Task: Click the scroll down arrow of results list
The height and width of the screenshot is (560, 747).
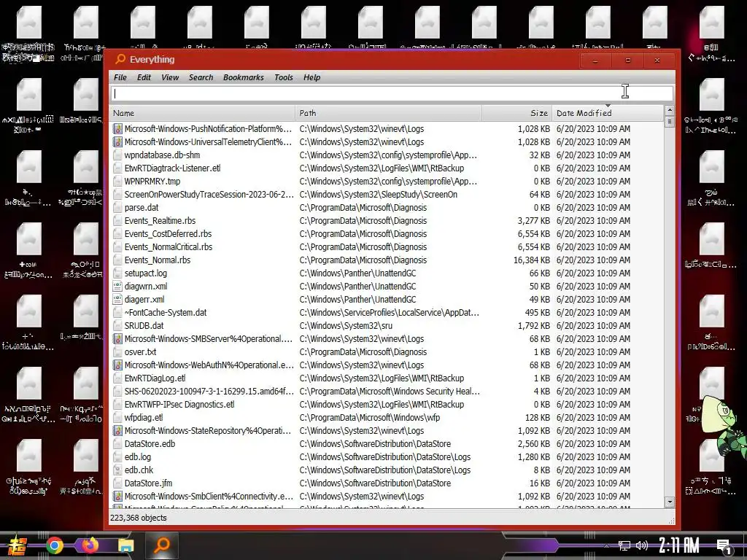Action: click(670, 502)
